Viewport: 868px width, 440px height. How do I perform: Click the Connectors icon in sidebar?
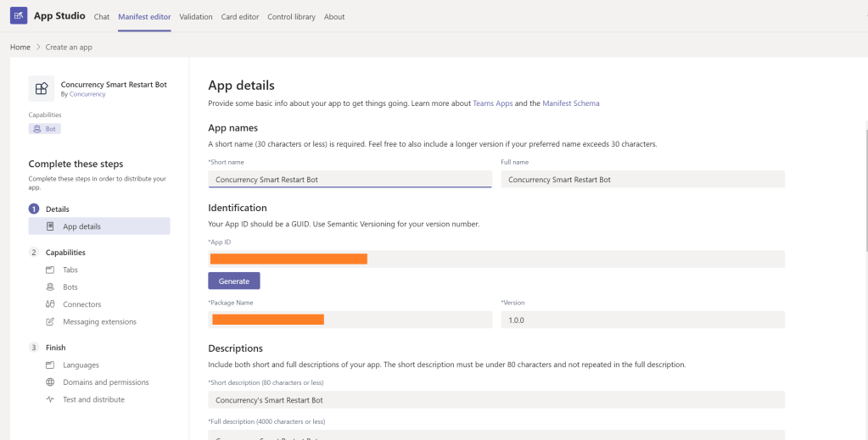pos(50,304)
